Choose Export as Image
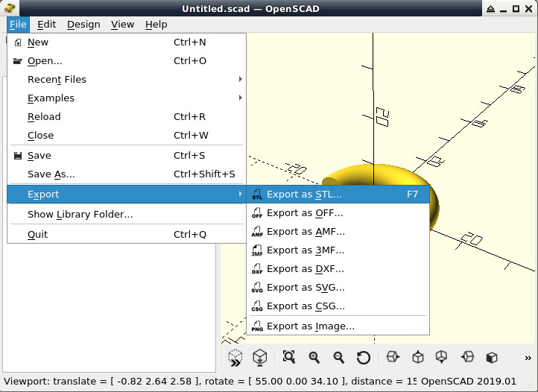The height and width of the screenshot is (392, 538). coord(338,326)
